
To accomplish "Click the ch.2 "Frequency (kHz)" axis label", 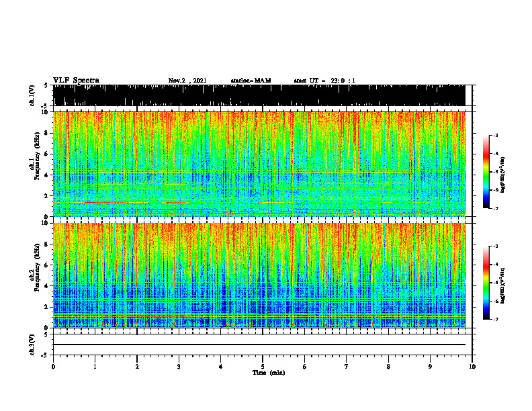I will click(x=37, y=267).
